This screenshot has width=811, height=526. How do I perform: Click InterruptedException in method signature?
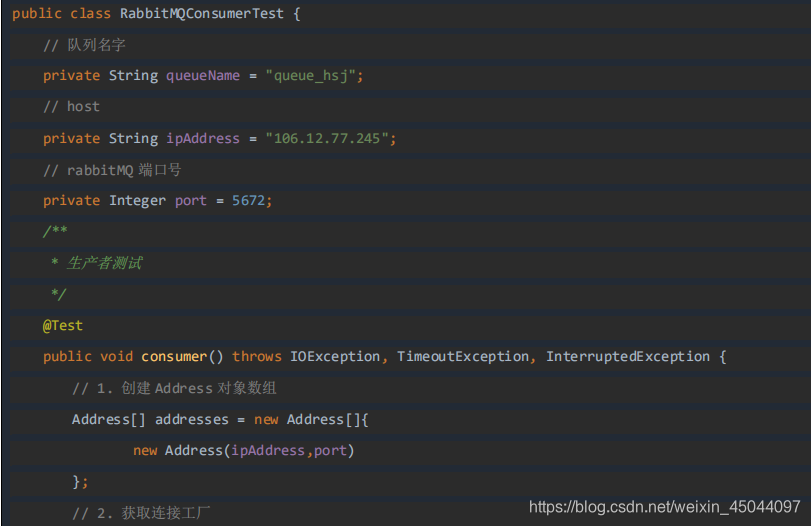click(x=628, y=357)
